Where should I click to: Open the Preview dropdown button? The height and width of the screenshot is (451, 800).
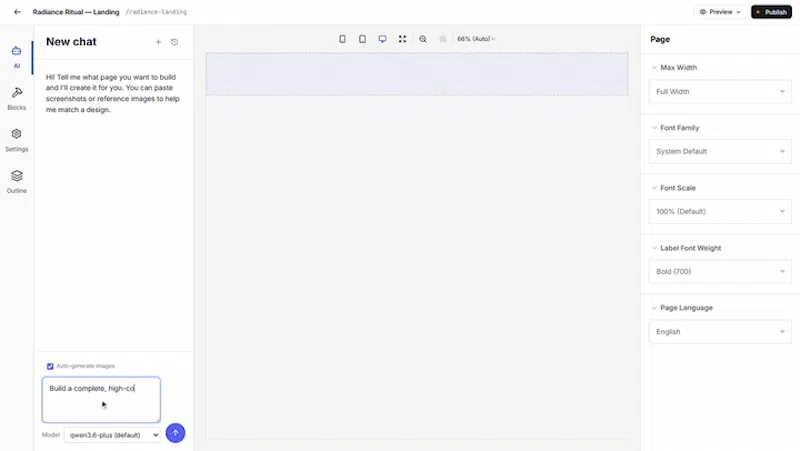point(720,12)
